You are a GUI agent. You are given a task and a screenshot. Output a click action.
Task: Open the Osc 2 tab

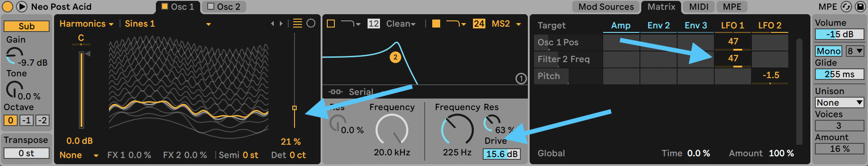224,7
